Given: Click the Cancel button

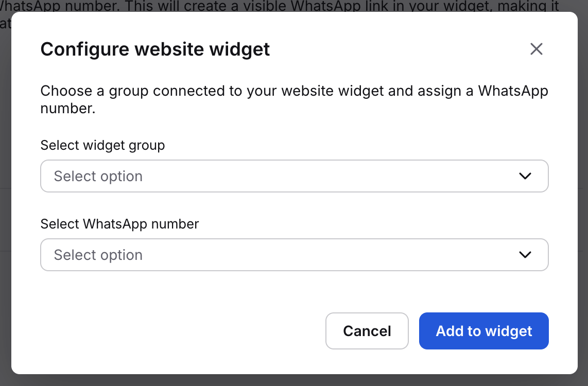Looking at the screenshot, I should [x=367, y=331].
